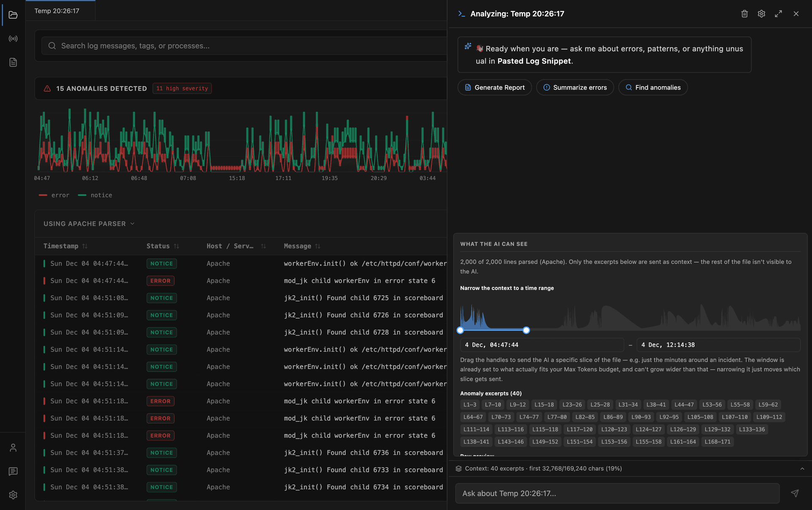Select excerpt chip L168–171
The image size is (812, 510).
click(x=717, y=442)
